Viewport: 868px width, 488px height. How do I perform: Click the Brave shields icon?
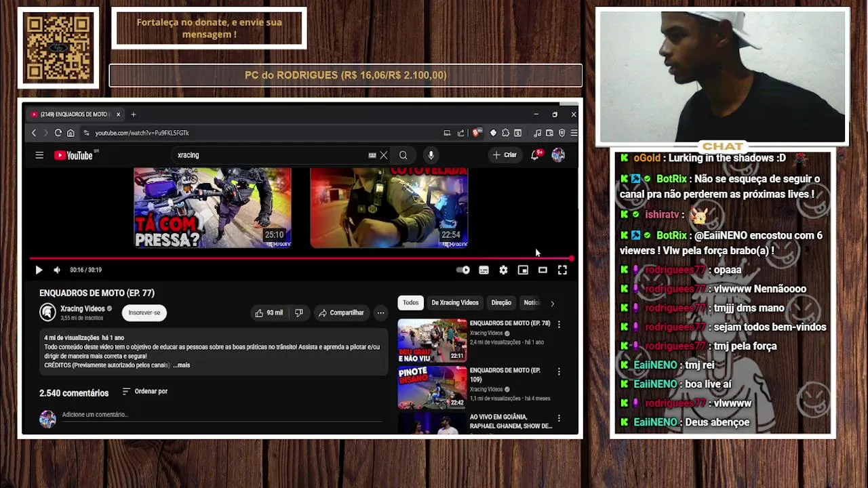477,133
